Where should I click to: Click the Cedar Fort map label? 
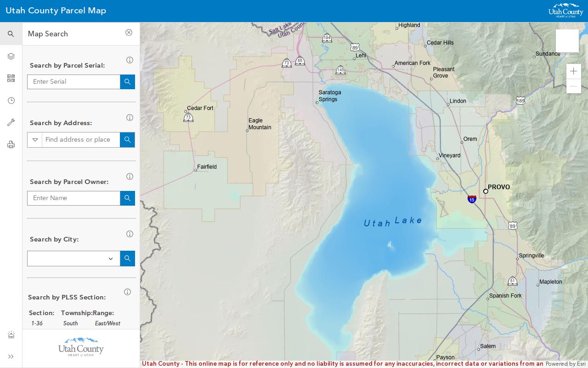[x=200, y=108]
